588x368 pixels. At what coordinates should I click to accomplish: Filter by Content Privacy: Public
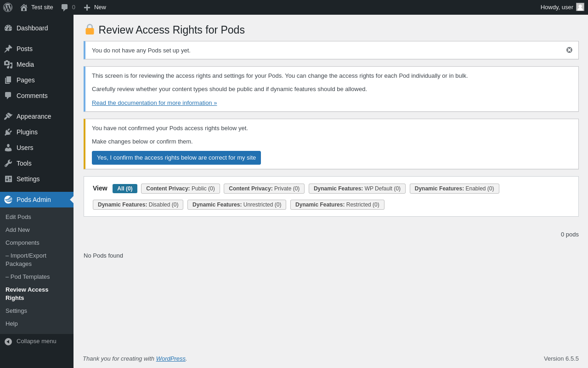coord(181,189)
